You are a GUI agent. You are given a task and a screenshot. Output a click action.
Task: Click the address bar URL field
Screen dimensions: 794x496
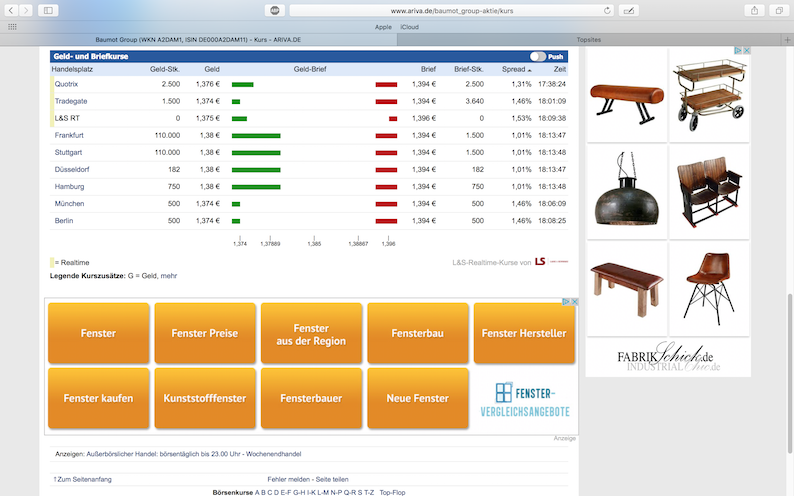(x=452, y=11)
